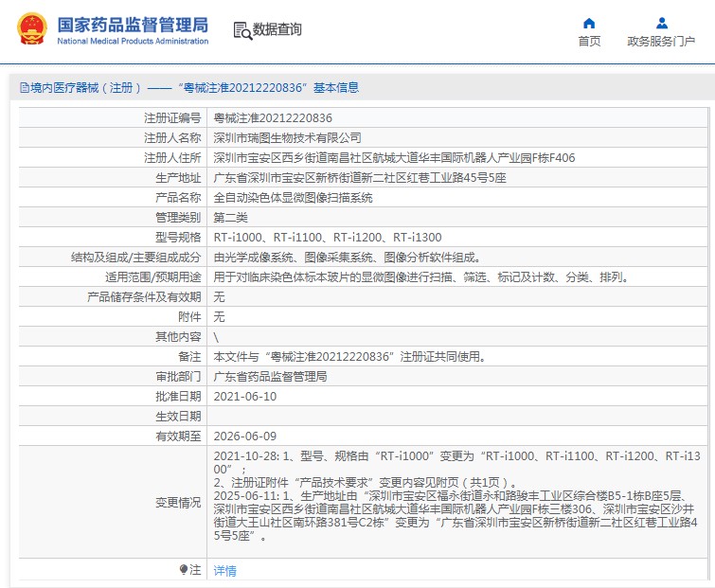Open the 首页 home link
Screen dimensions: 715x588
[x=589, y=41]
